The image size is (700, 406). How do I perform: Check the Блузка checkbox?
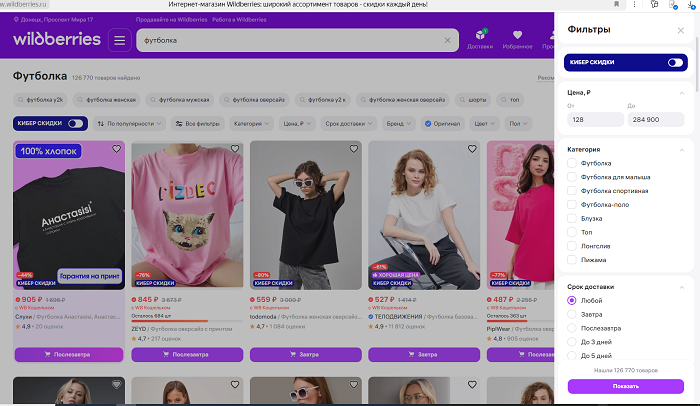(x=571, y=218)
